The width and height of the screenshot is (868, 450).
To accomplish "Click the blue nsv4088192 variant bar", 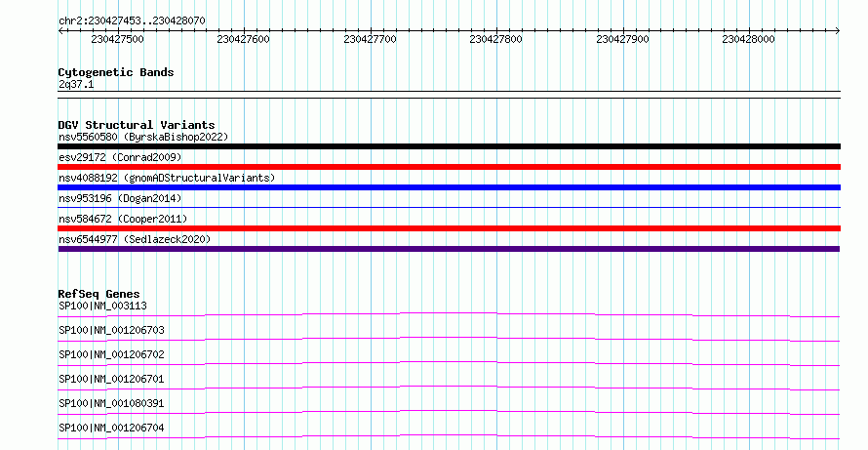I will pyautogui.click(x=450, y=187).
